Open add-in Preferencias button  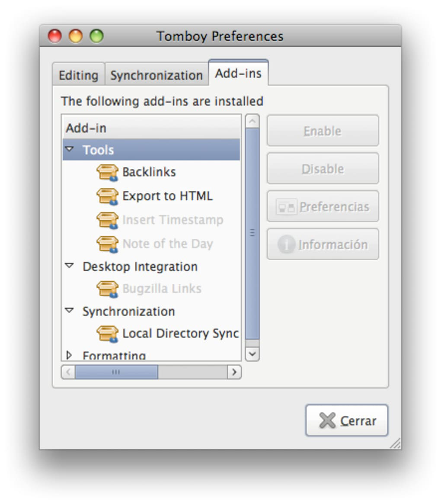tap(323, 206)
